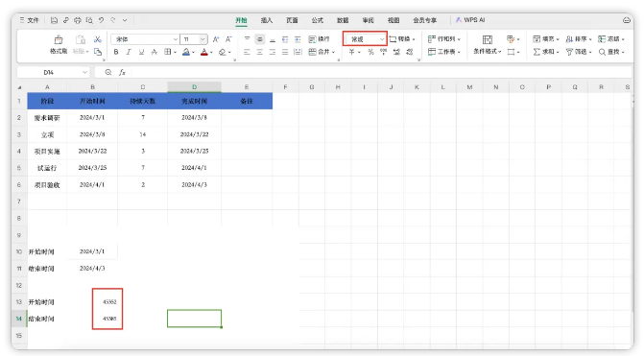644x356 pixels.
Task: Decrease font size with A- icon
Action: click(x=228, y=39)
